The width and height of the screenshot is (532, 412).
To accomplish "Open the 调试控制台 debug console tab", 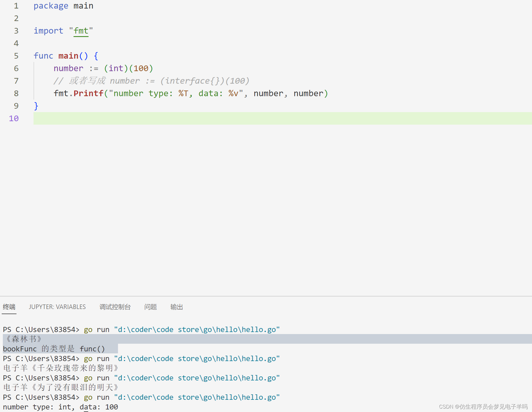I will (115, 307).
